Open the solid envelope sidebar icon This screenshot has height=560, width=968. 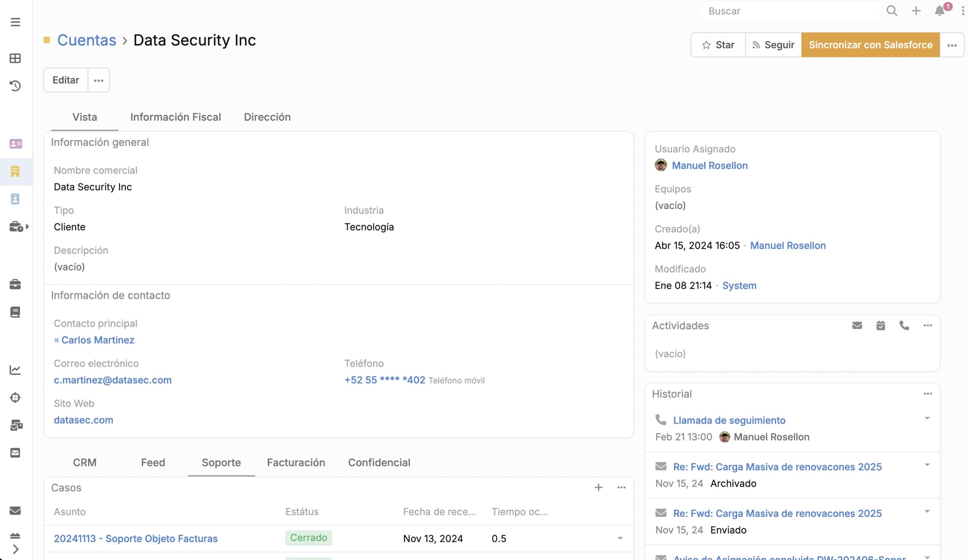(16, 511)
